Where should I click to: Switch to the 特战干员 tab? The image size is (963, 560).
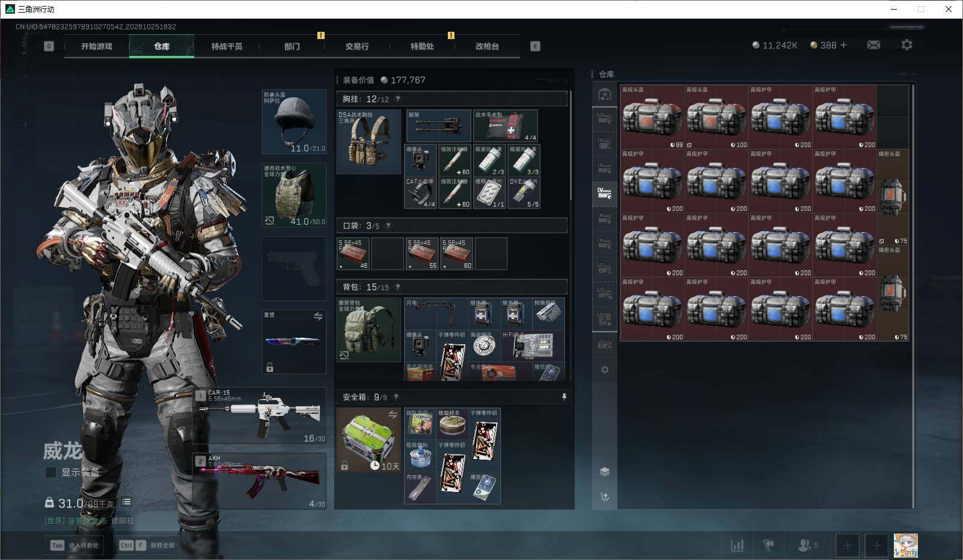(227, 46)
